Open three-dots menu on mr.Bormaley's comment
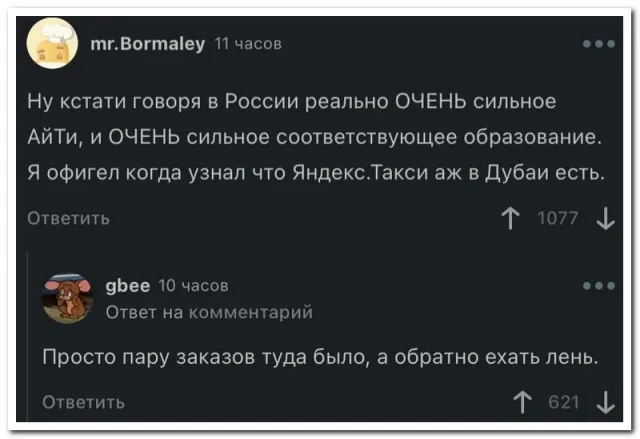Image resolution: width=640 pixels, height=439 pixels. pyautogui.click(x=598, y=44)
